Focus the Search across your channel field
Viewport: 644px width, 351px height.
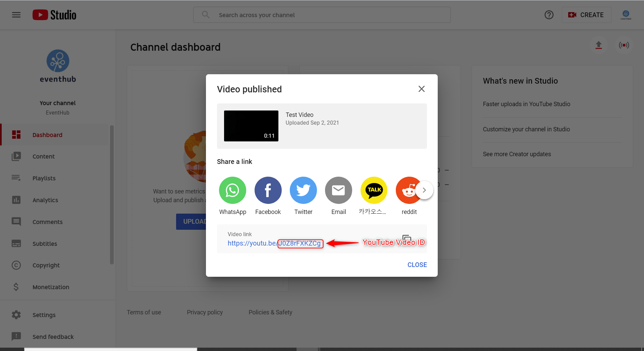click(322, 15)
